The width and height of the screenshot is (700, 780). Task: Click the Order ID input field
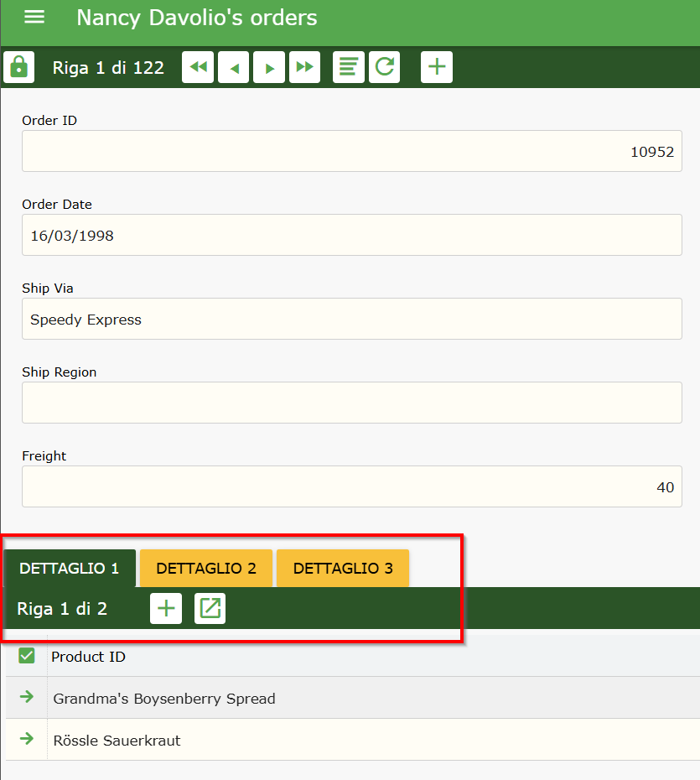pos(351,152)
